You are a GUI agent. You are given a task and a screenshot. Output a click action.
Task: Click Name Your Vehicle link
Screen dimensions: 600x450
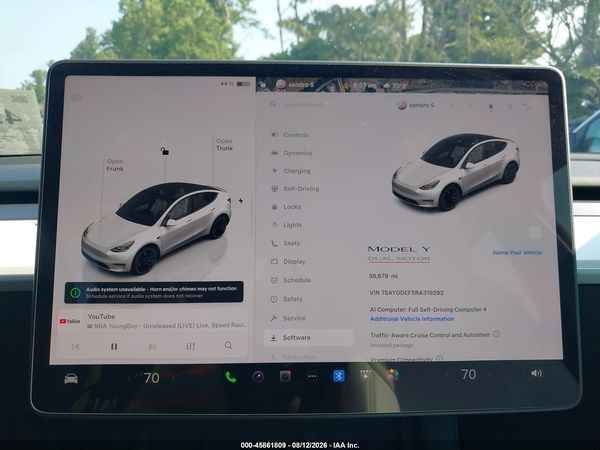pos(517,253)
